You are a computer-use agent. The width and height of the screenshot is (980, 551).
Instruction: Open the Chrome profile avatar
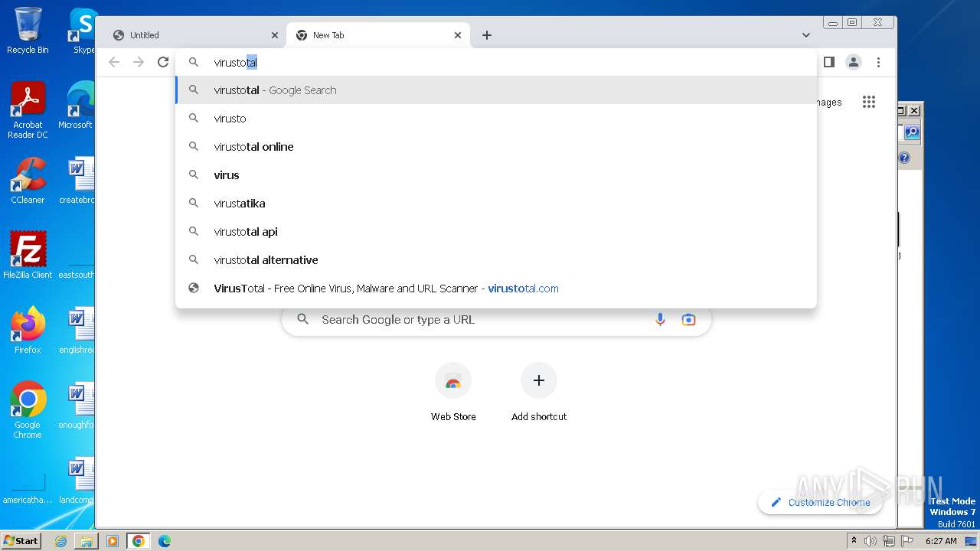(854, 62)
